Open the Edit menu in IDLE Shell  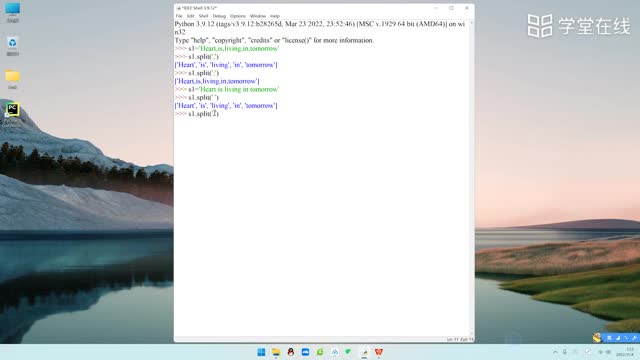click(x=190, y=16)
